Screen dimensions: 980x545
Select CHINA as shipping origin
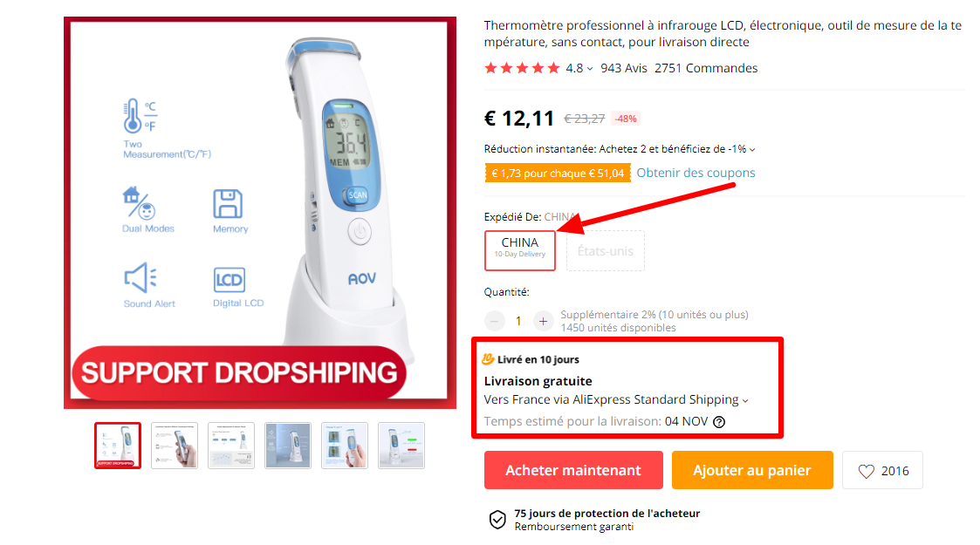[520, 250]
